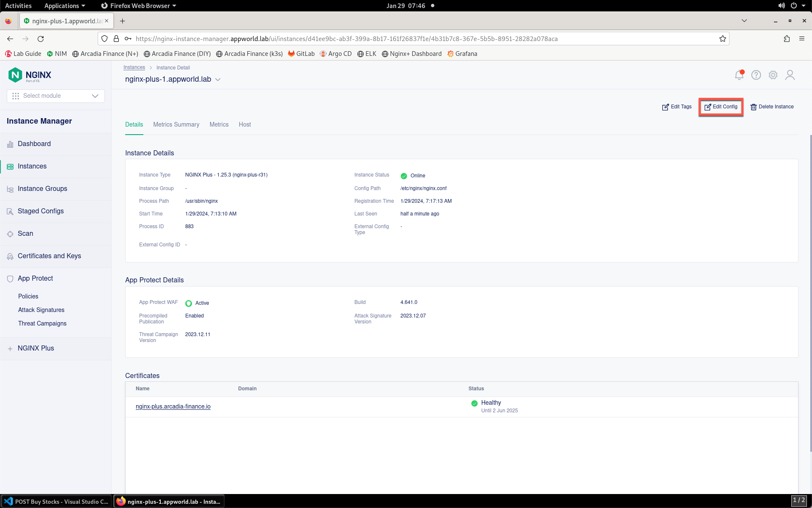Image resolution: width=812 pixels, height=508 pixels.
Task: Close the nginx-plus-1 browser tab
Action: pyautogui.click(x=107, y=21)
